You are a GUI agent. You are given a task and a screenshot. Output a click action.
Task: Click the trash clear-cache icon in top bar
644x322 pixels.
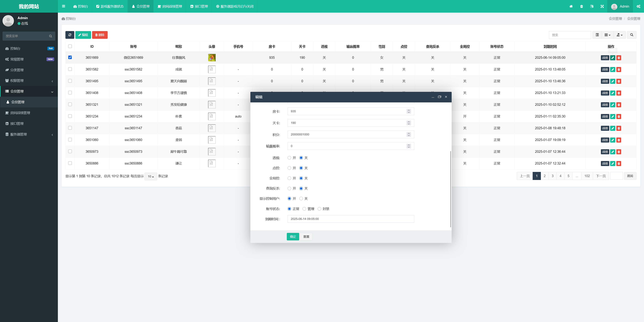coord(581,6)
